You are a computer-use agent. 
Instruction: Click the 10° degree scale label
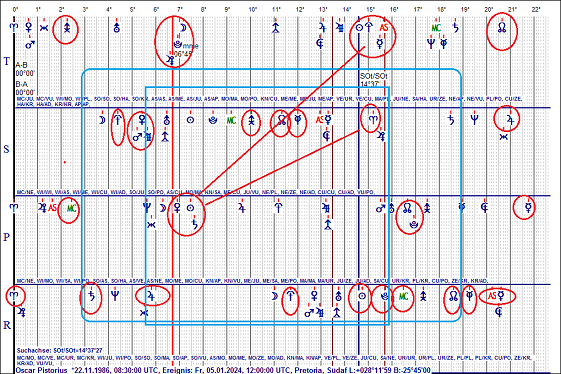(252, 10)
